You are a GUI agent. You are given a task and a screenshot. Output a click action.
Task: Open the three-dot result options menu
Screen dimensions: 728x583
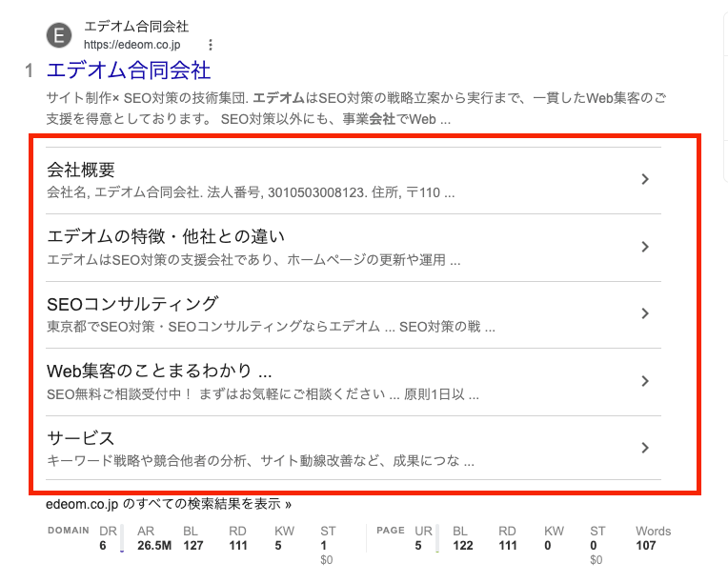tap(211, 45)
